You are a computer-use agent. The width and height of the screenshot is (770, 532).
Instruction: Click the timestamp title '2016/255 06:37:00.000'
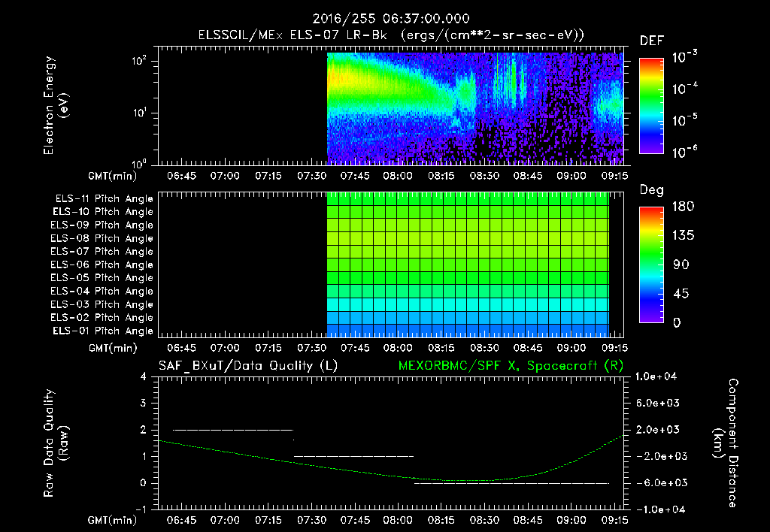pos(391,19)
